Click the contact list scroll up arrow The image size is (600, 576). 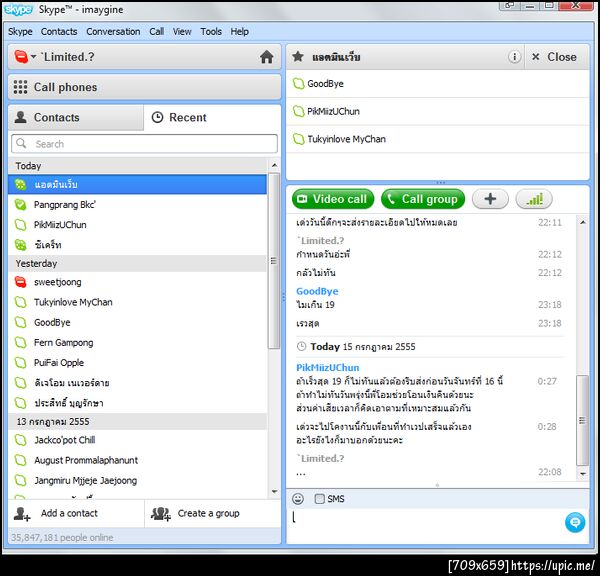click(x=274, y=165)
